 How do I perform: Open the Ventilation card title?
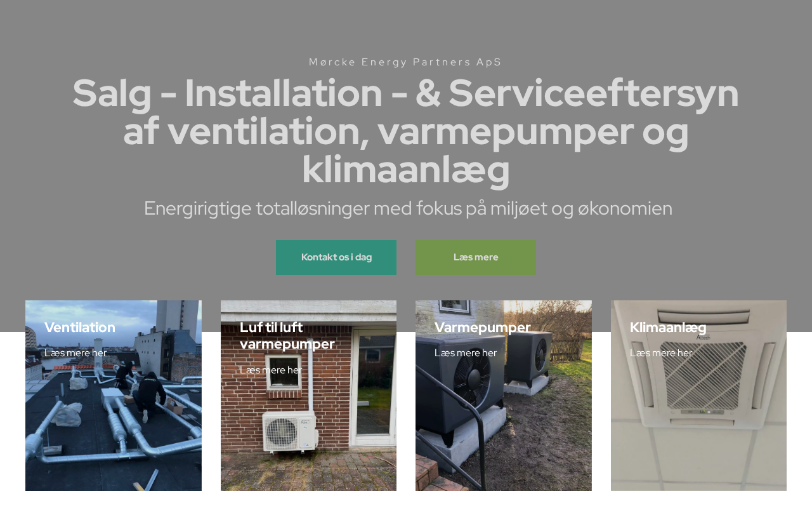(x=80, y=328)
